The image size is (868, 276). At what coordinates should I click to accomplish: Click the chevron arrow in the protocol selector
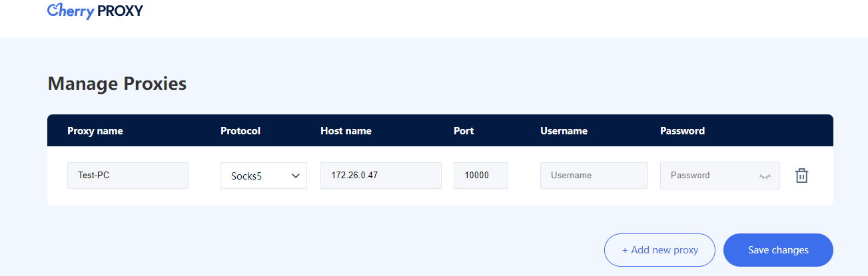tap(295, 176)
